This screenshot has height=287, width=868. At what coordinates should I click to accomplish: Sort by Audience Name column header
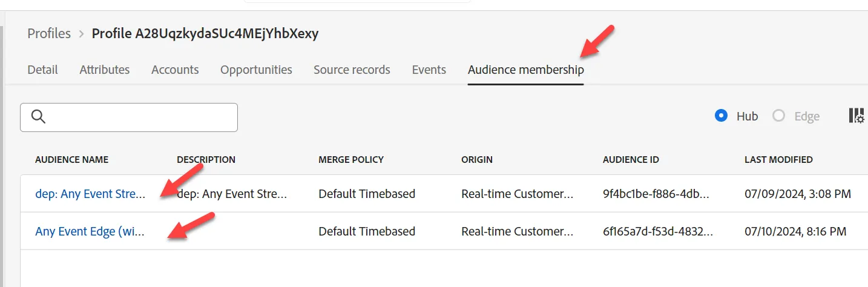coord(72,160)
